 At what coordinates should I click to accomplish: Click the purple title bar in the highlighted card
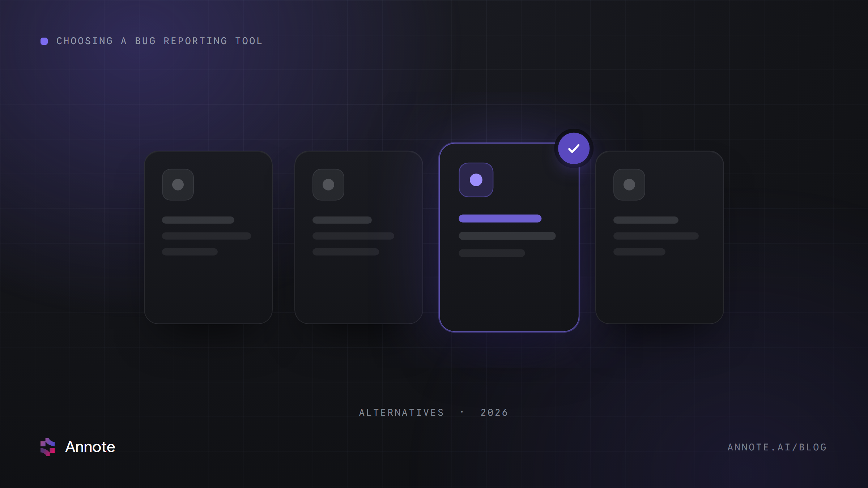click(x=500, y=218)
